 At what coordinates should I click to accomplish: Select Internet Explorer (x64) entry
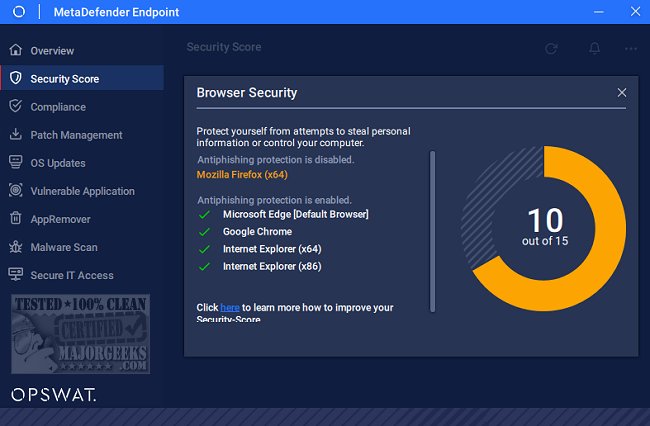[272, 249]
